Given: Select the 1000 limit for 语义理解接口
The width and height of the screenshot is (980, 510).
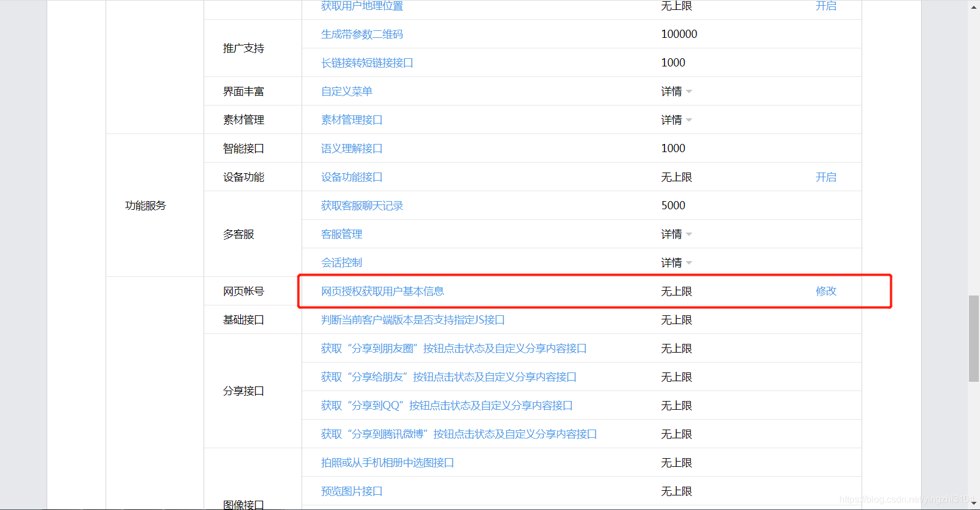Looking at the screenshot, I should coord(673,149).
